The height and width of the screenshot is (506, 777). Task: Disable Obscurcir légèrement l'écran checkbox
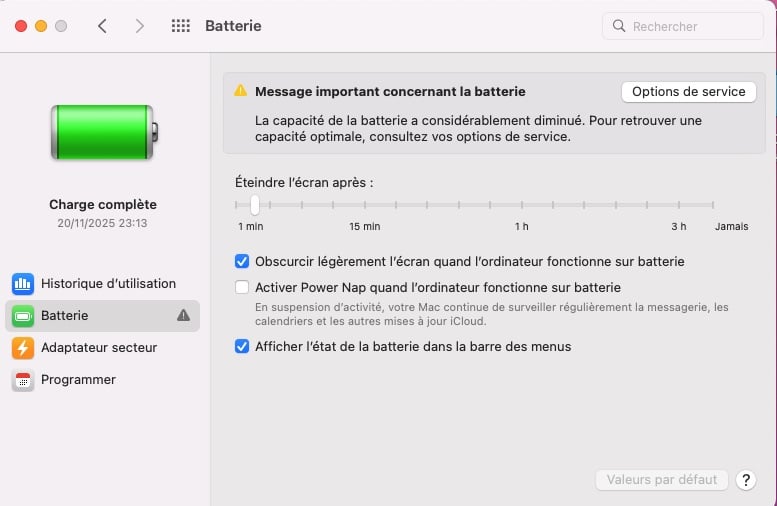[241, 262]
